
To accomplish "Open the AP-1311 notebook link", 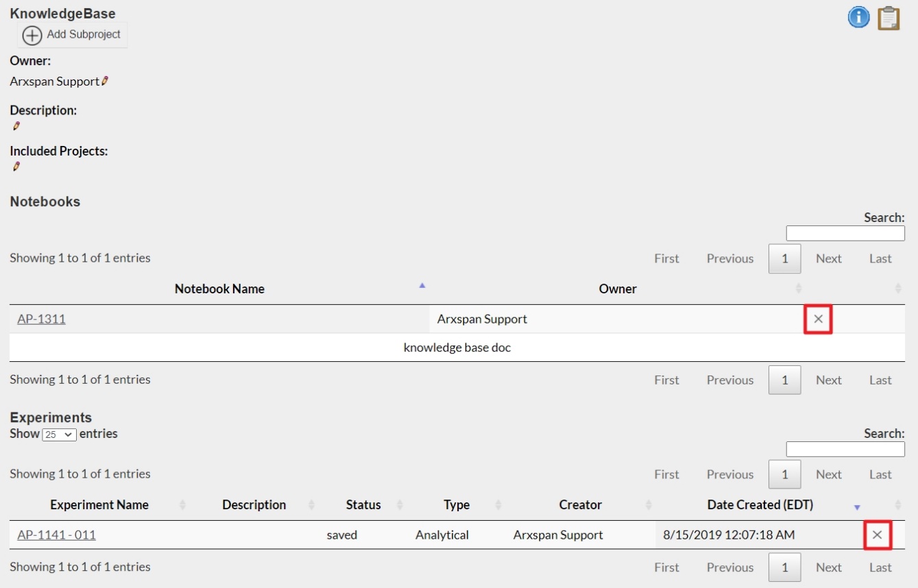I will click(x=41, y=319).
